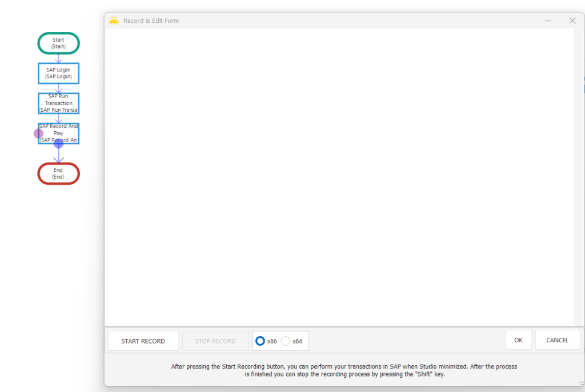The height and width of the screenshot is (392, 585).
Task: Click the blue connector dot above End arrow
Action: tap(58, 144)
